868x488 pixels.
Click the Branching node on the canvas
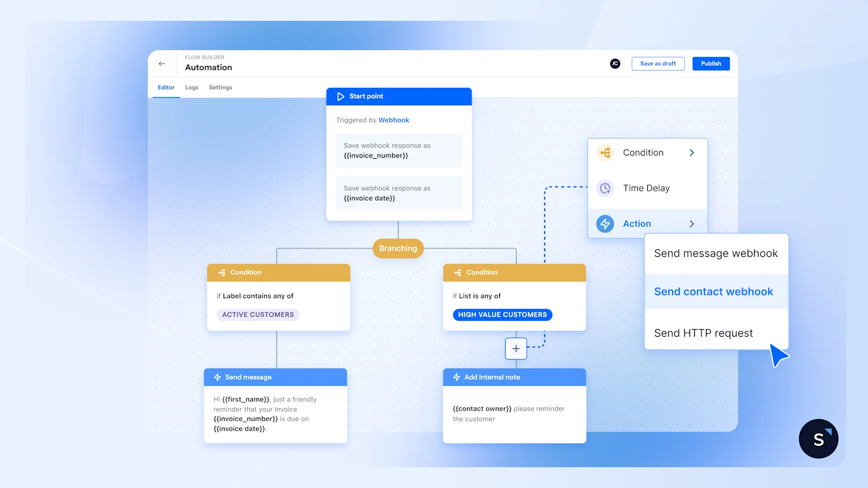[x=398, y=248]
